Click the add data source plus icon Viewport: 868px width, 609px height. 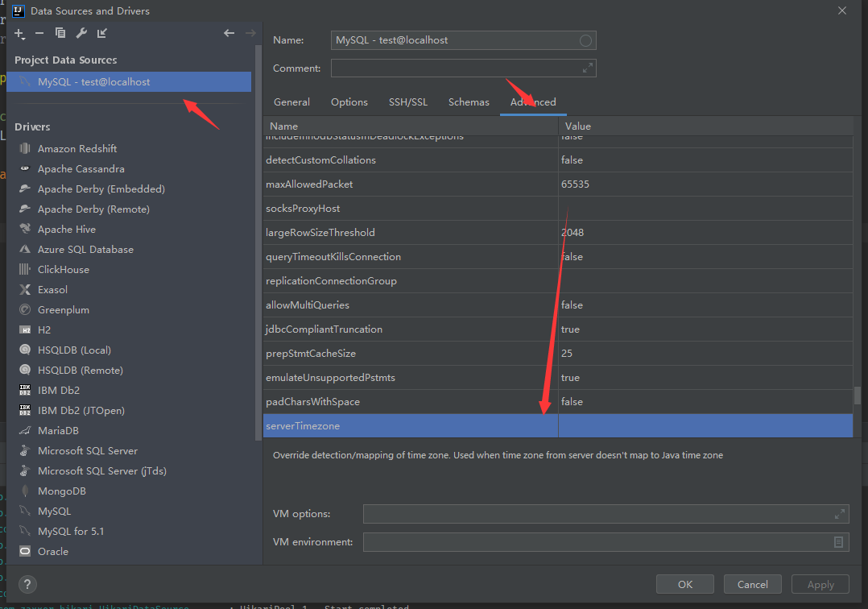pyautogui.click(x=19, y=34)
